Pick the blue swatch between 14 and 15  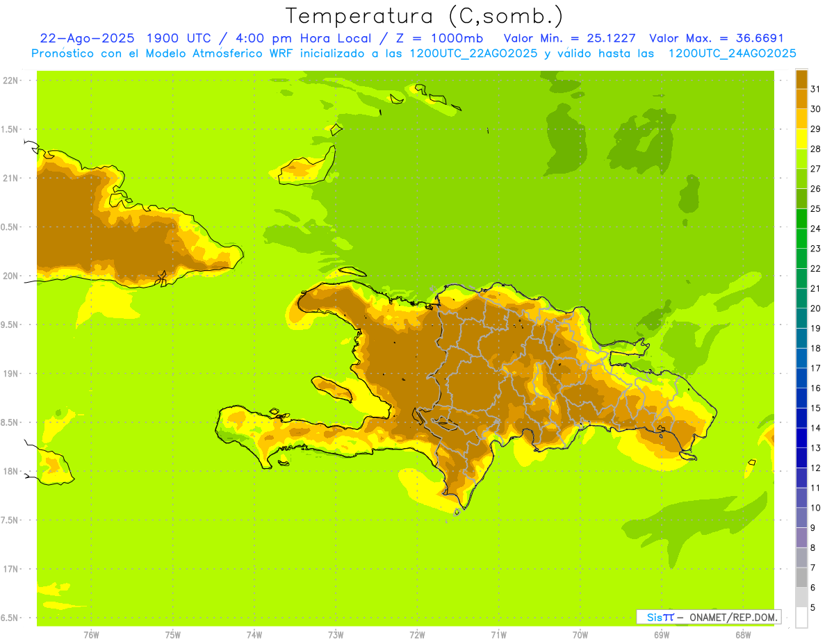(x=801, y=418)
